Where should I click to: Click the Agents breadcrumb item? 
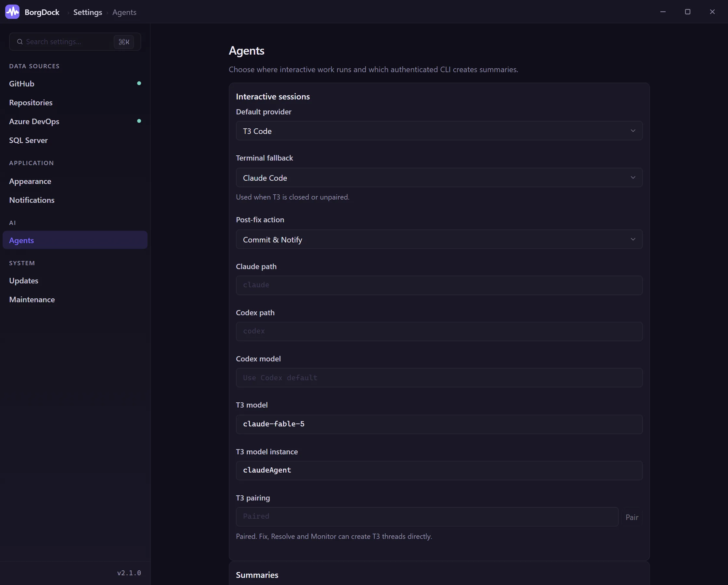[124, 12]
